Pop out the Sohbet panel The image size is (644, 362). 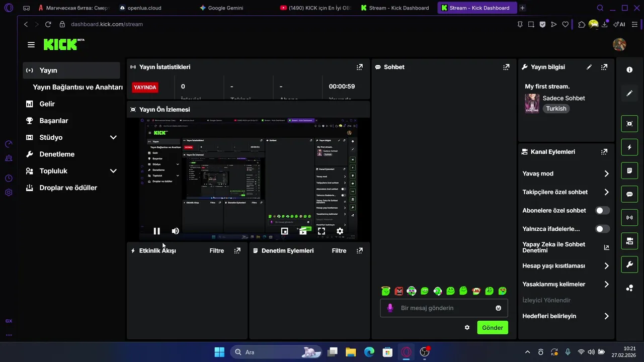(506, 67)
